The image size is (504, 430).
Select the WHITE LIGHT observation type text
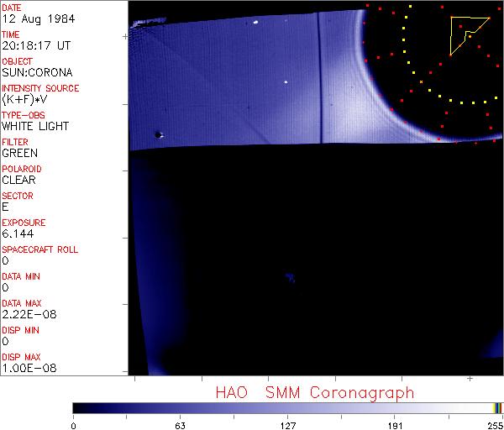point(35,126)
